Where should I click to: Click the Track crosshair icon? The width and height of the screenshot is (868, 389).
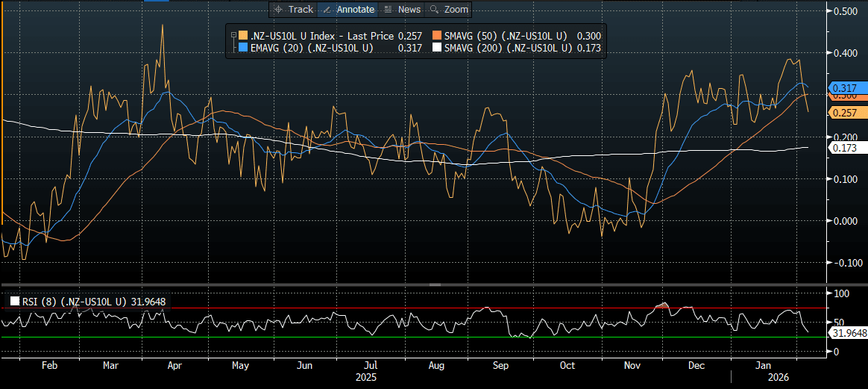(x=278, y=10)
